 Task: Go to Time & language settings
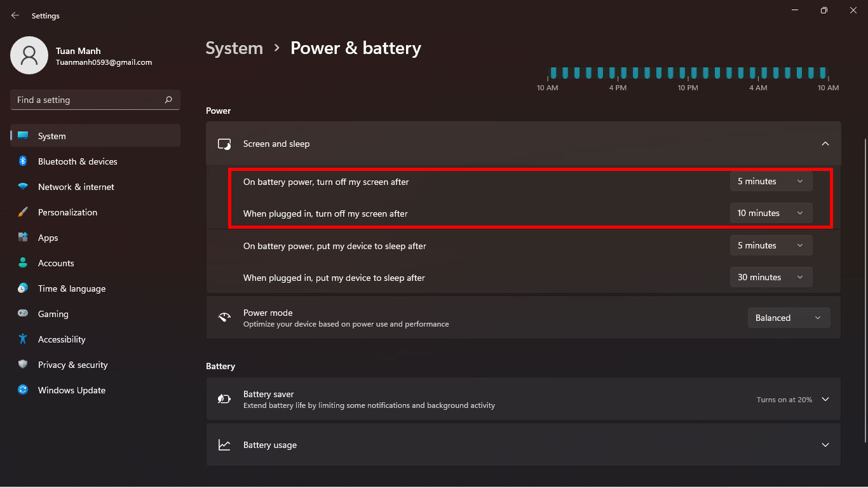[71, 288]
